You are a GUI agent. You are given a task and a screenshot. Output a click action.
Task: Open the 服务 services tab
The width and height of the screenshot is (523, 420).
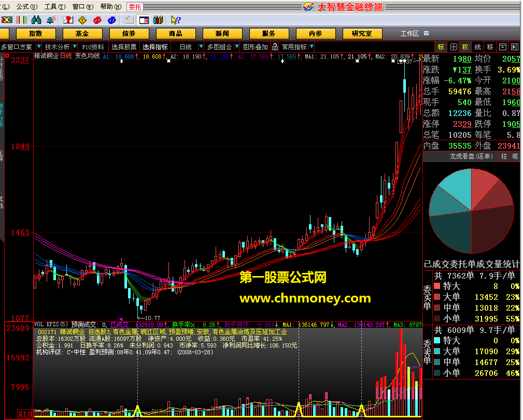click(x=269, y=33)
